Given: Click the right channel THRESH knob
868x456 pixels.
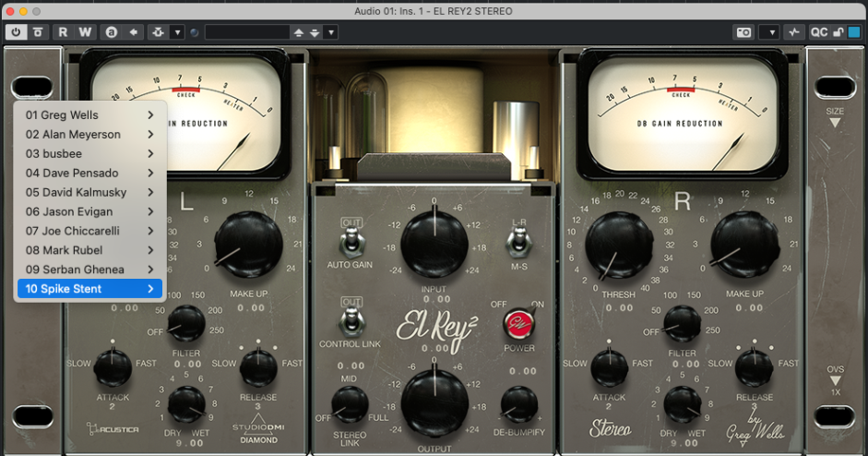Looking at the screenshot, I should [620, 245].
